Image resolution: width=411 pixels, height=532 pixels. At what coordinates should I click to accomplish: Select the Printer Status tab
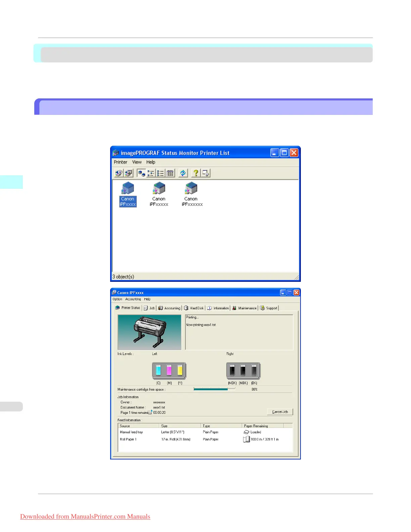128,308
